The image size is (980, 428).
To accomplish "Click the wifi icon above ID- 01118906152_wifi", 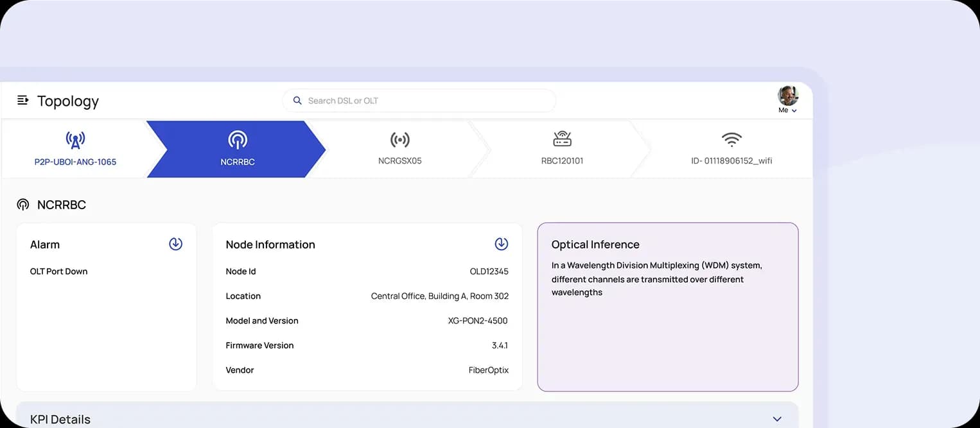I will tap(731, 139).
